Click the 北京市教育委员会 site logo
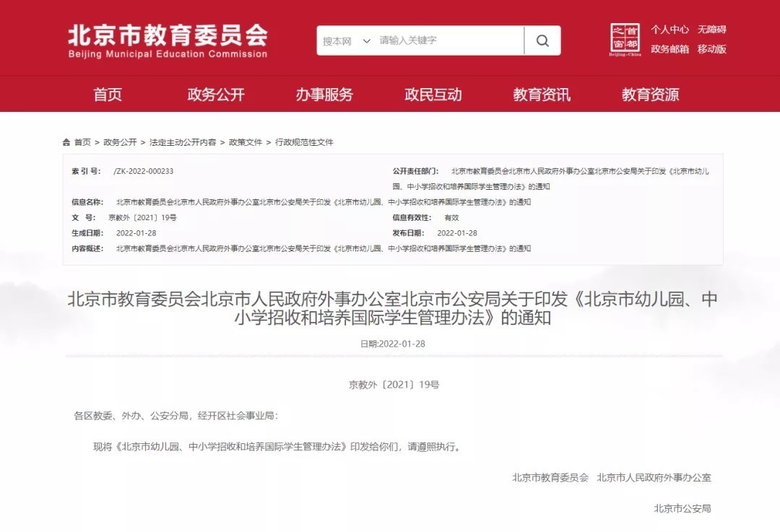The height and width of the screenshot is (532, 780). 168,40
